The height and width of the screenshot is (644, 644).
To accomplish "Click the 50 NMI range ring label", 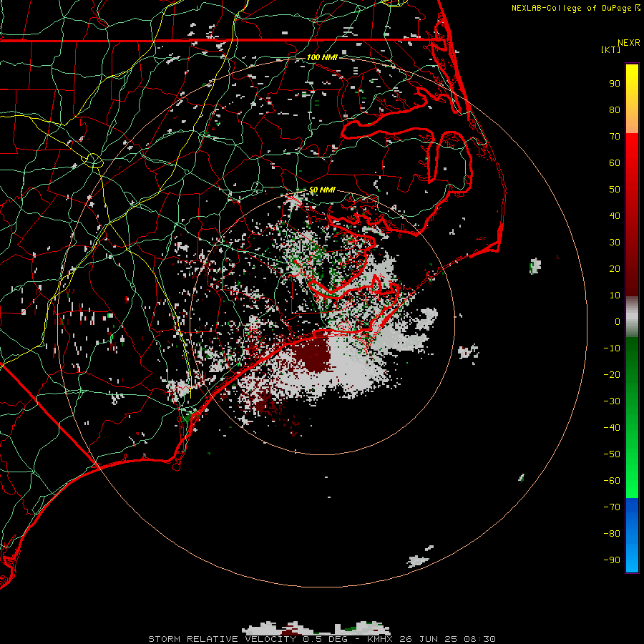I will pyautogui.click(x=322, y=190).
